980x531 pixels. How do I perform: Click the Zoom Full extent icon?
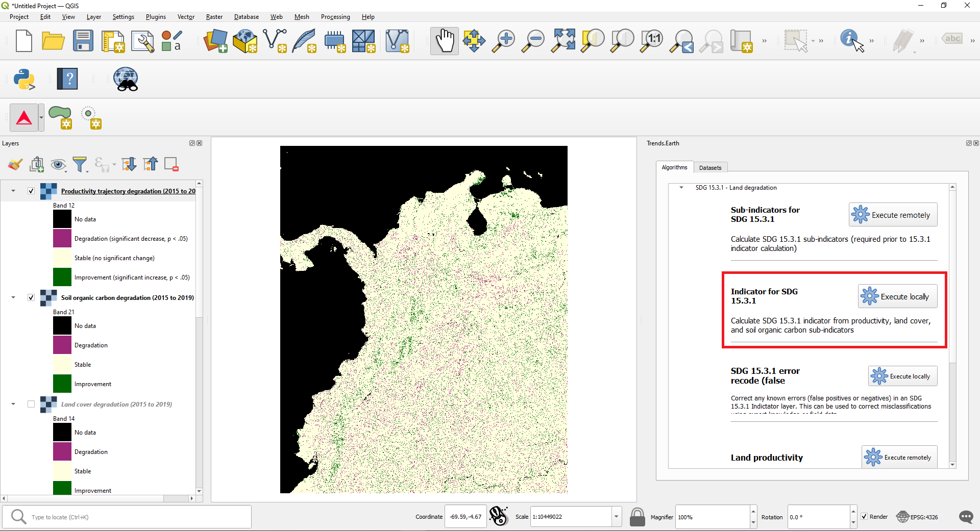[563, 41]
